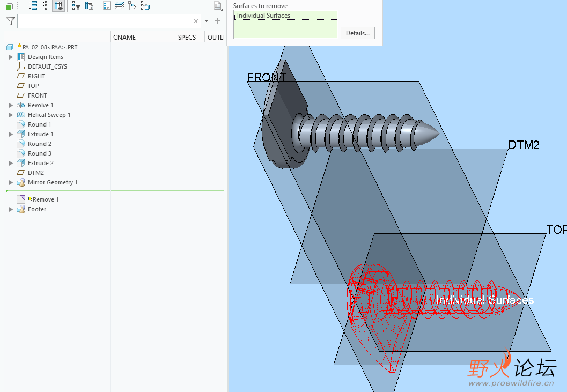
Task: Expand the Mirror Geometry 1 feature
Action: click(x=11, y=183)
